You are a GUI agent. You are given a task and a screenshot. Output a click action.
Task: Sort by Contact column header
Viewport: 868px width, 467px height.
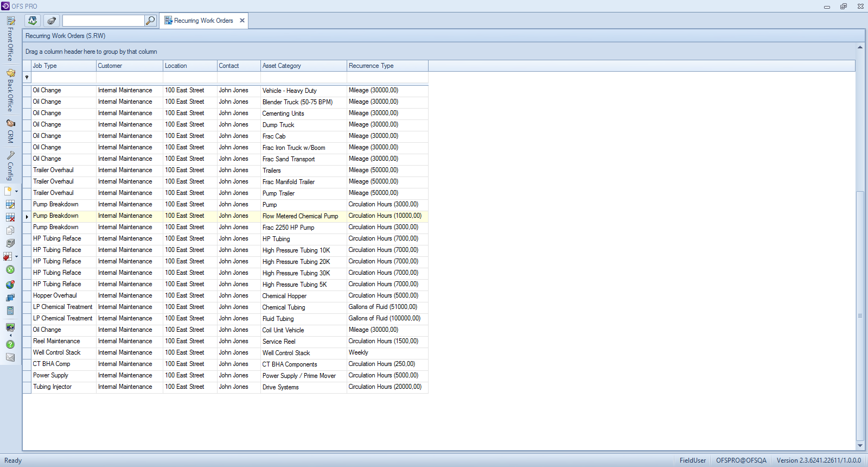pos(239,66)
